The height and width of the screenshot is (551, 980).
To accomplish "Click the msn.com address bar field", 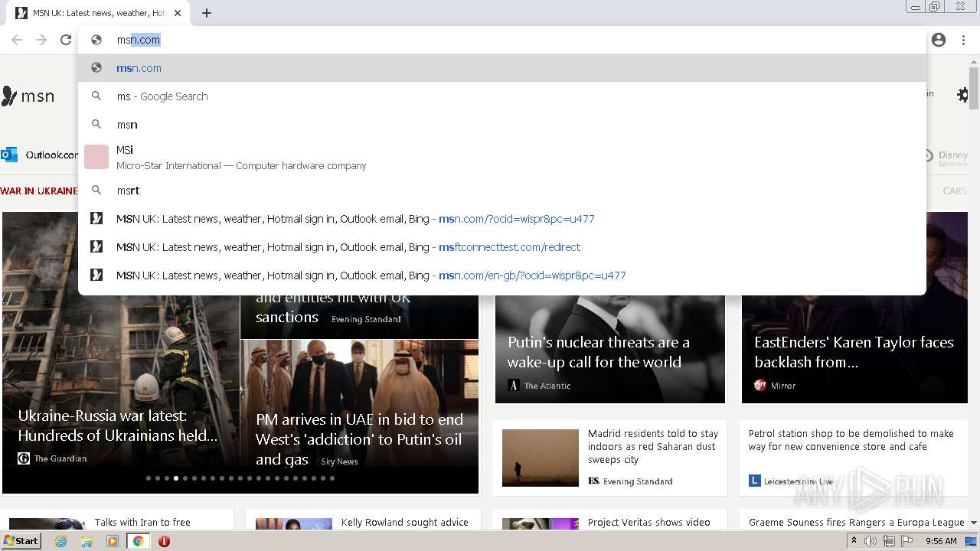I will point(502,40).
